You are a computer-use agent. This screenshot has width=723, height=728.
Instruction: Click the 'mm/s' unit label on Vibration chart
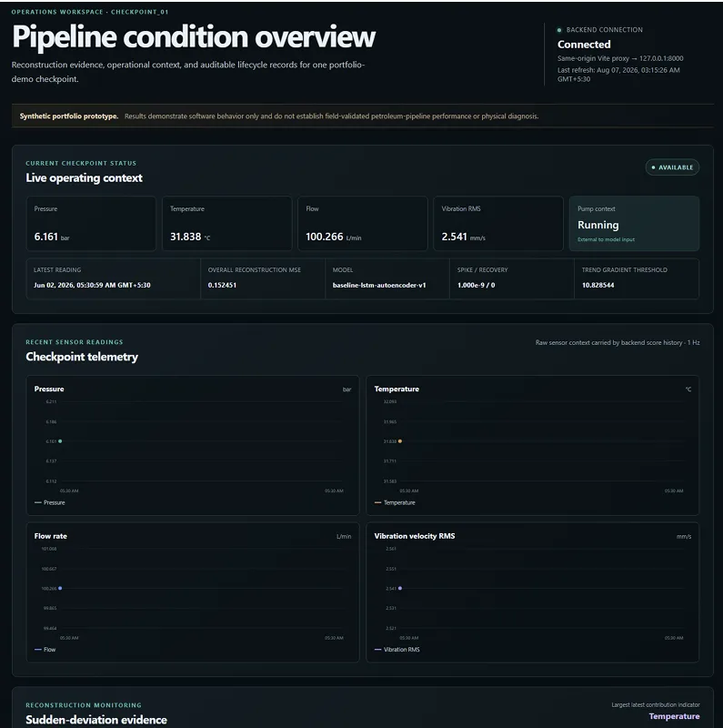[684, 537]
